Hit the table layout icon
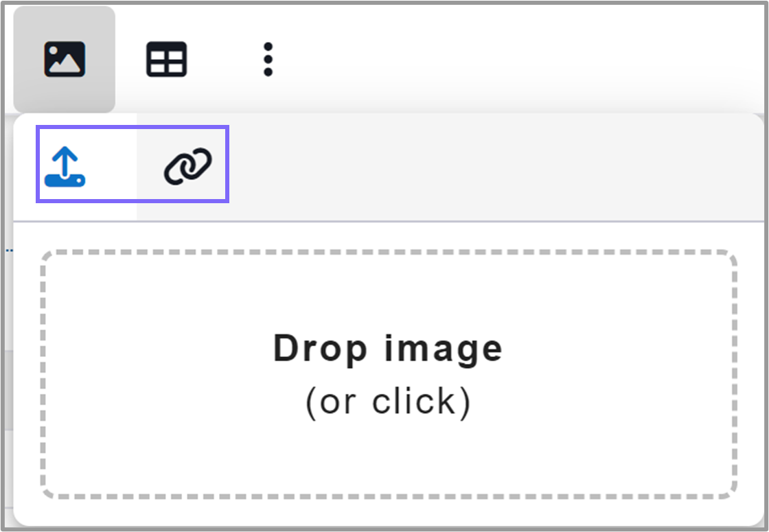The height and width of the screenshot is (532, 769). pyautogui.click(x=166, y=60)
